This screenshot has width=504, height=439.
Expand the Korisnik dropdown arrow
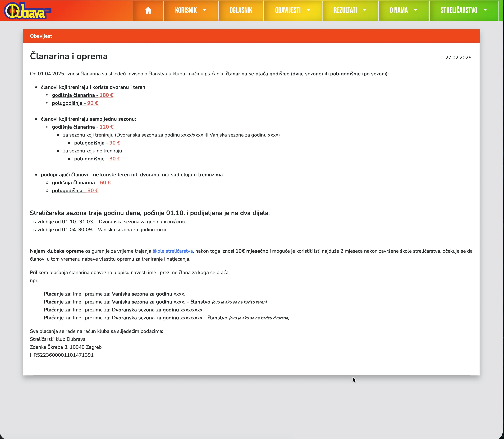click(x=204, y=10)
